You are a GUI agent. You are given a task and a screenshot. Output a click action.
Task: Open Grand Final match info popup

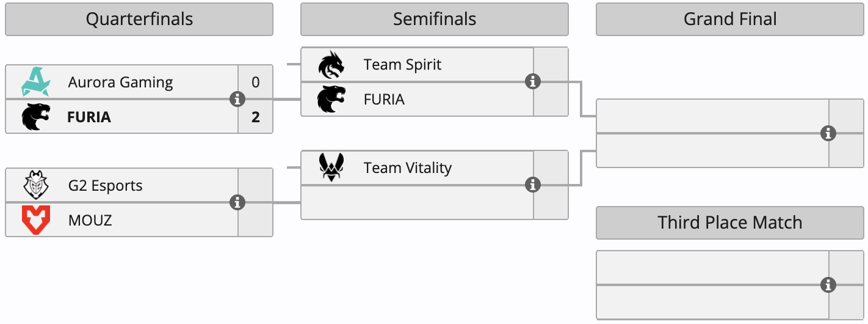tap(828, 133)
